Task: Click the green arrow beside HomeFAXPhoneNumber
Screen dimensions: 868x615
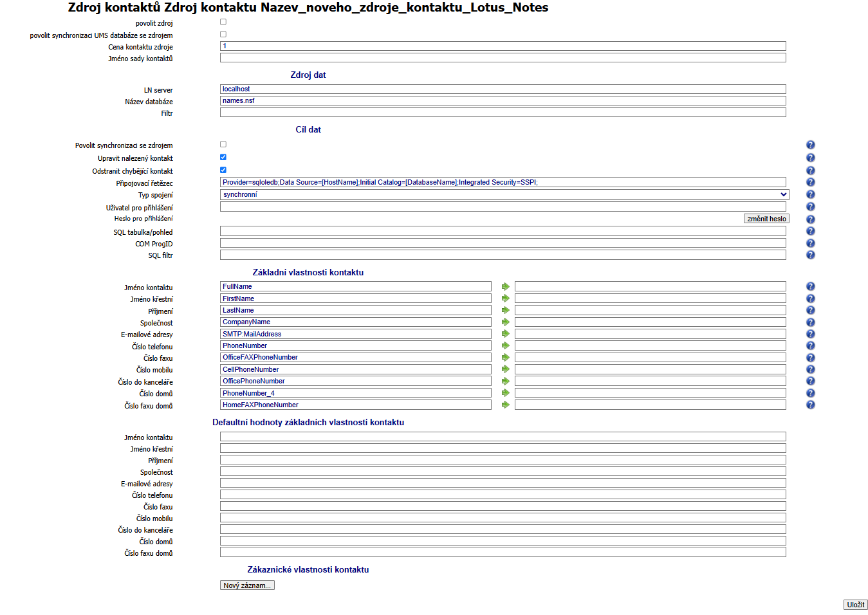Action: (505, 405)
